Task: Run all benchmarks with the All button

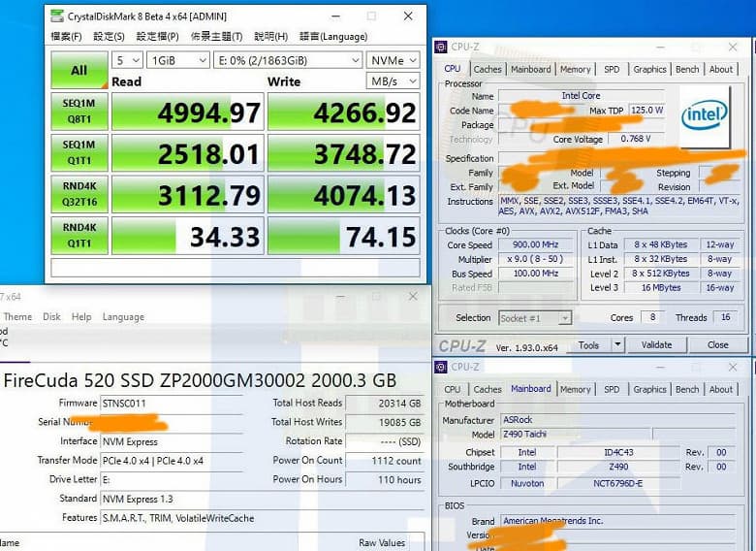Action: (79, 70)
